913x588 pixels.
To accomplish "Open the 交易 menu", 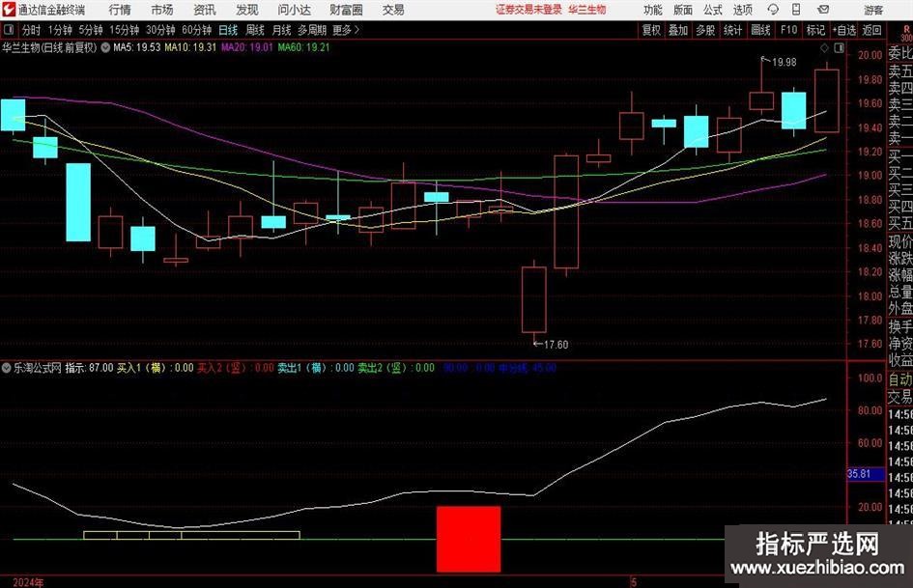I will pos(393,10).
